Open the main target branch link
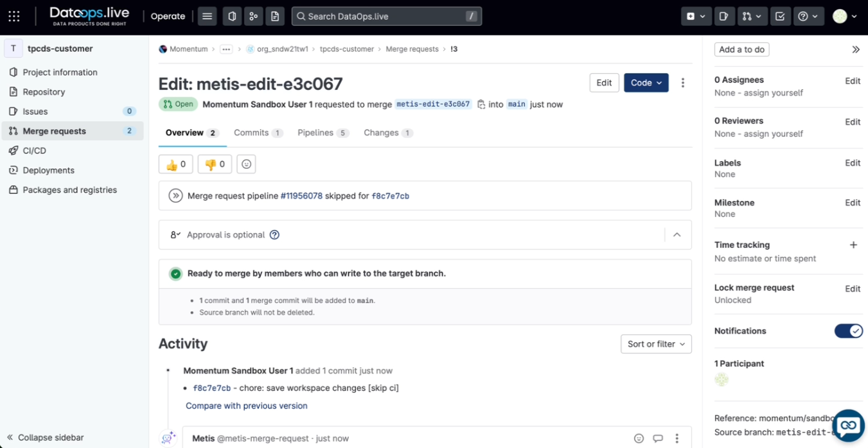The image size is (868, 448). click(x=517, y=104)
